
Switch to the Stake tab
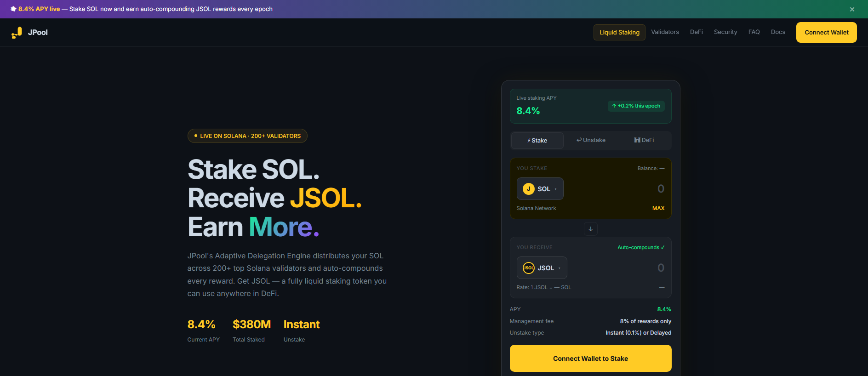coord(537,141)
